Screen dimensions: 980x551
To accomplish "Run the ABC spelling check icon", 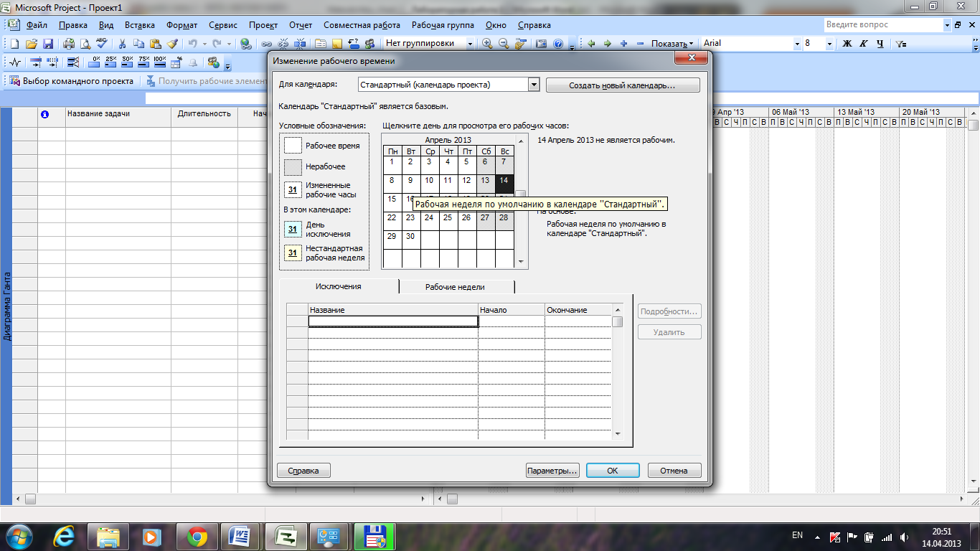I will coord(101,44).
